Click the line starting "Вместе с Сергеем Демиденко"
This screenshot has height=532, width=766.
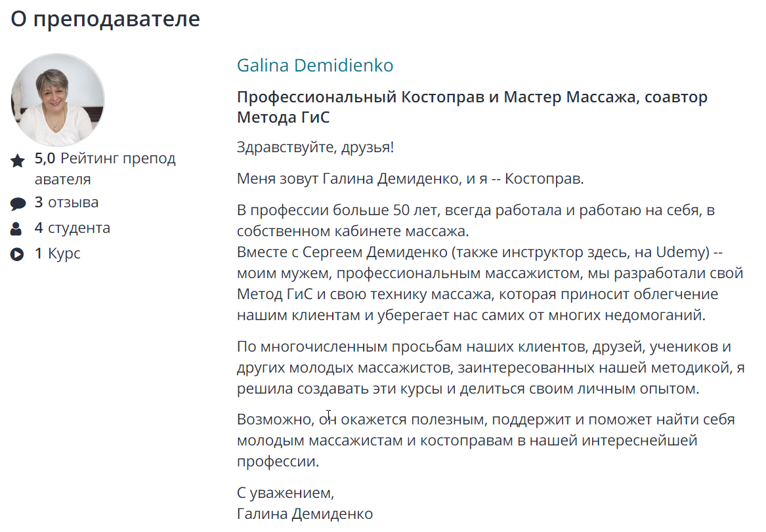479,253
